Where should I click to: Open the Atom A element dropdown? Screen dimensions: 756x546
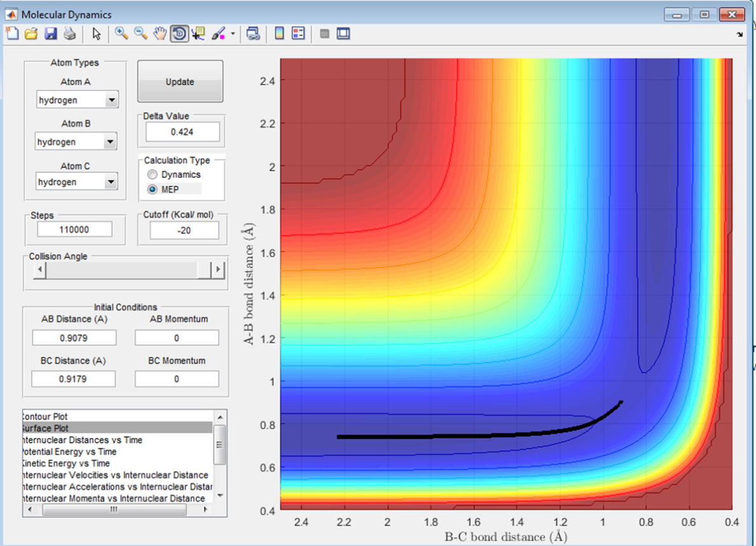click(111, 100)
